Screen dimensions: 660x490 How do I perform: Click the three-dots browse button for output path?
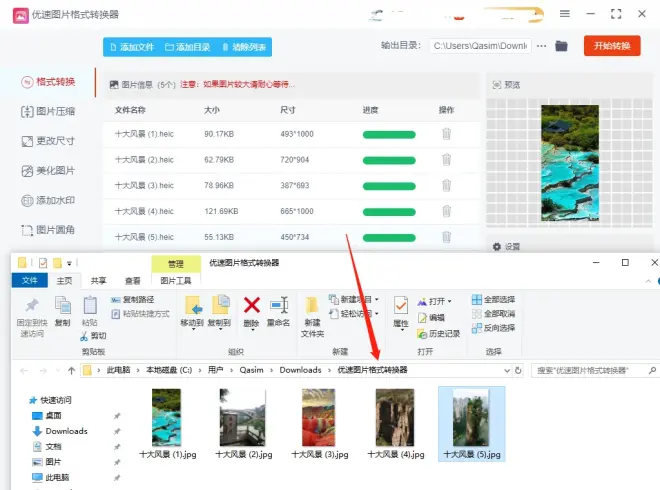pyautogui.click(x=542, y=46)
